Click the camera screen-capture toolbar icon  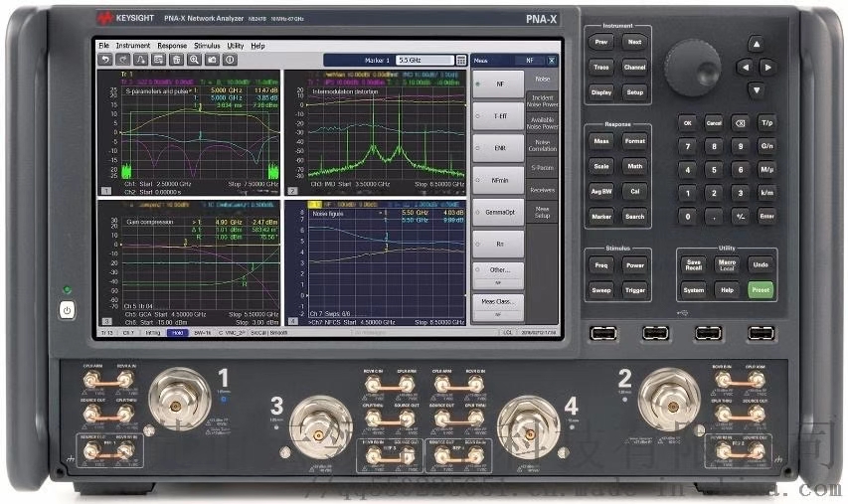click(212, 60)
